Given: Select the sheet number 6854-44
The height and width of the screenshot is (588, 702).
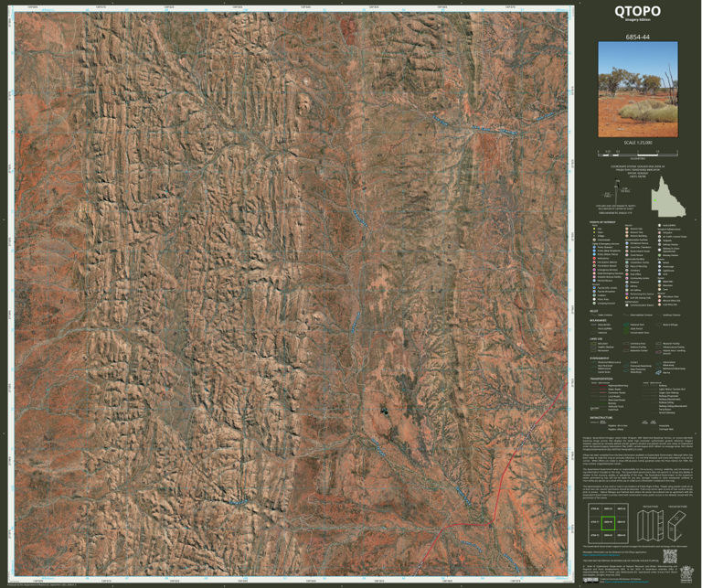Looking at the screenshot, I should pos(637,37).
